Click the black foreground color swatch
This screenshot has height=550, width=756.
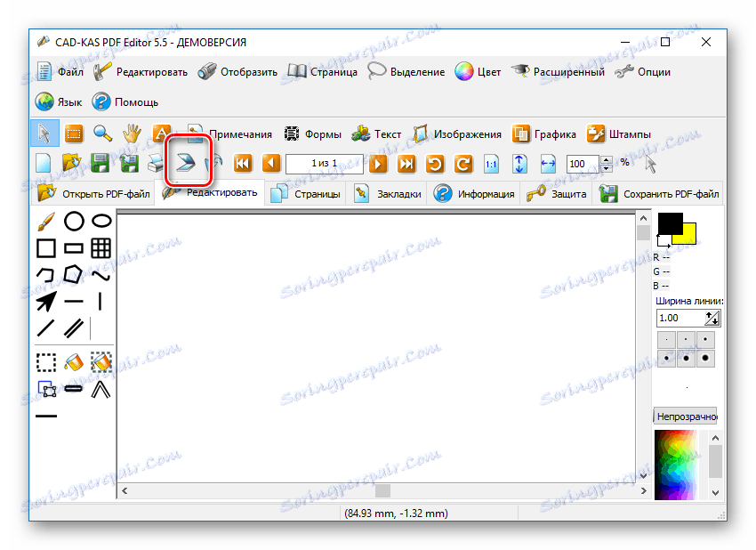point(671,222)
